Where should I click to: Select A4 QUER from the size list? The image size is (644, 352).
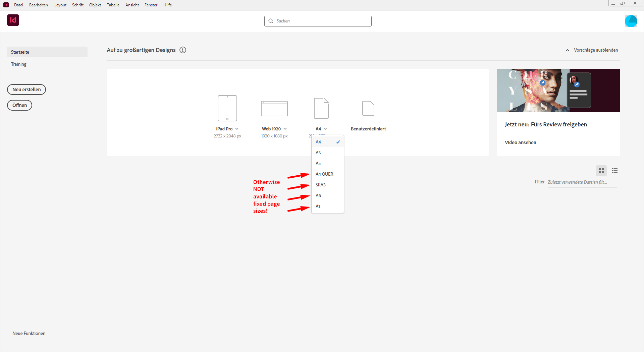324,174
